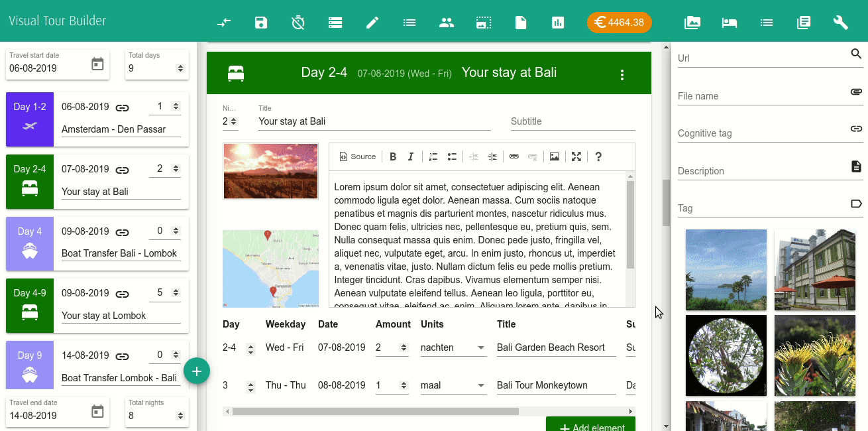Image resolution: width=868 pixels, height=431 pixels.
Task: Select the pencil edit tool in the toolbar
Action: (x=372, y=22)
